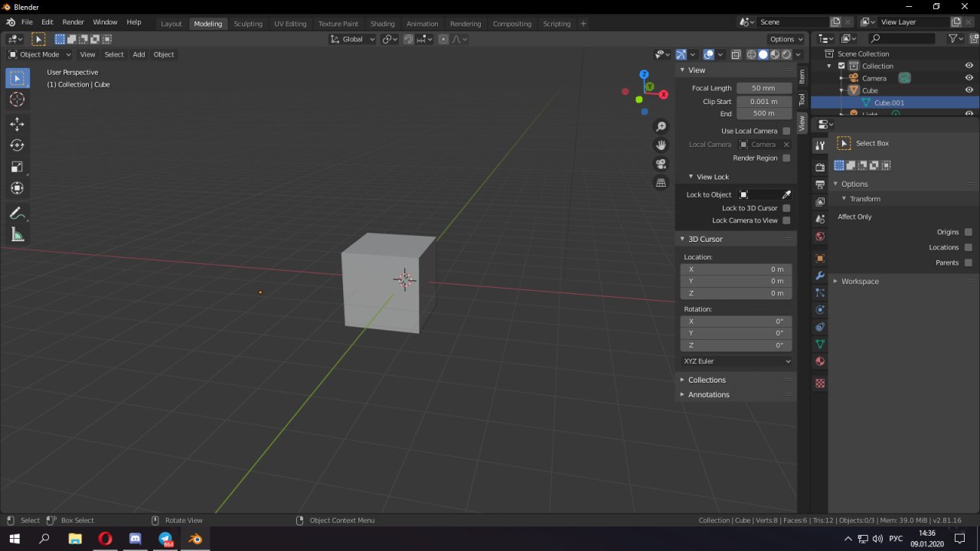980x551 pixels.
Task: Collapse the View Lock subpanel
Action: (712, 177)
